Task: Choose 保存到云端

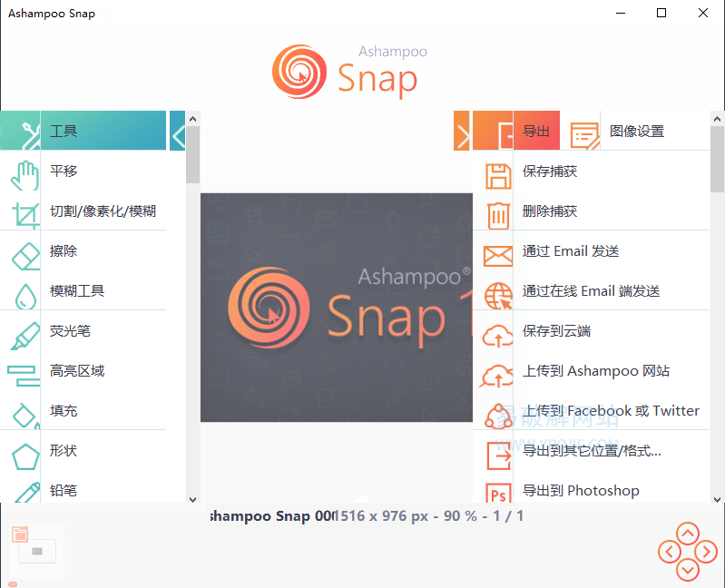Action: 557,331
